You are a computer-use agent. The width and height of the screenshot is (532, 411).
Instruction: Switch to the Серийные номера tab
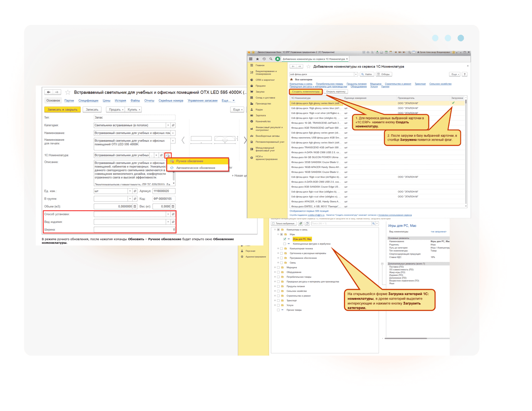(171, 101)
